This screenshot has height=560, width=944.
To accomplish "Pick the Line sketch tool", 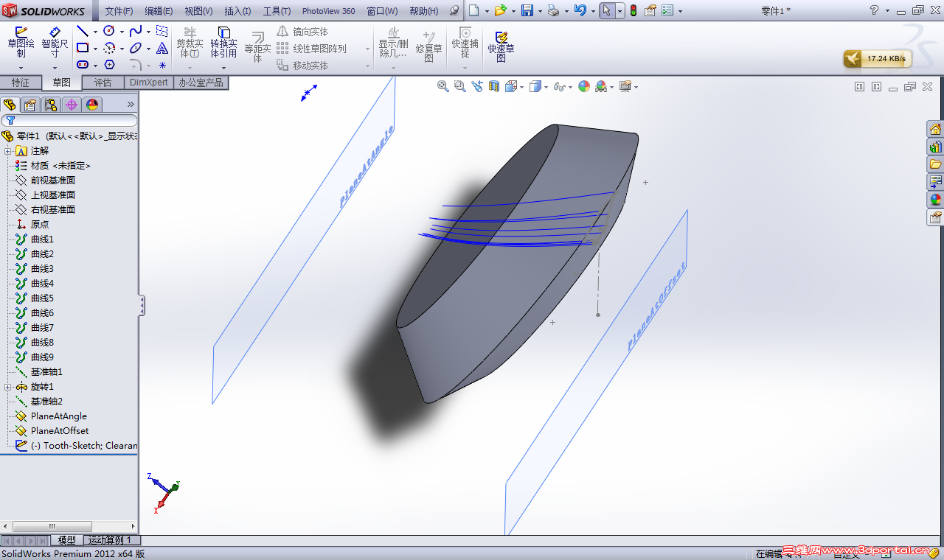I will coord(83,32).
